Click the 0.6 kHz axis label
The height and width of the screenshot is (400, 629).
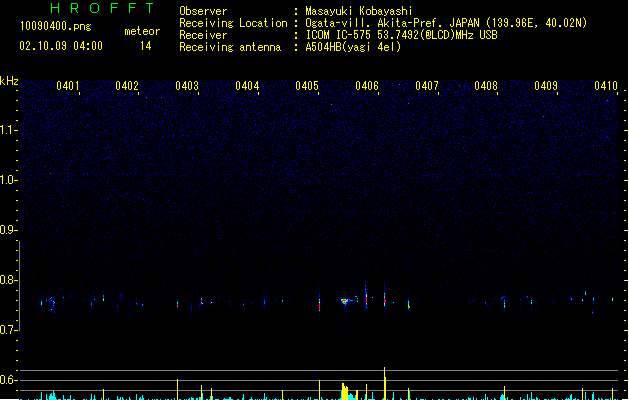coord(8,380)
